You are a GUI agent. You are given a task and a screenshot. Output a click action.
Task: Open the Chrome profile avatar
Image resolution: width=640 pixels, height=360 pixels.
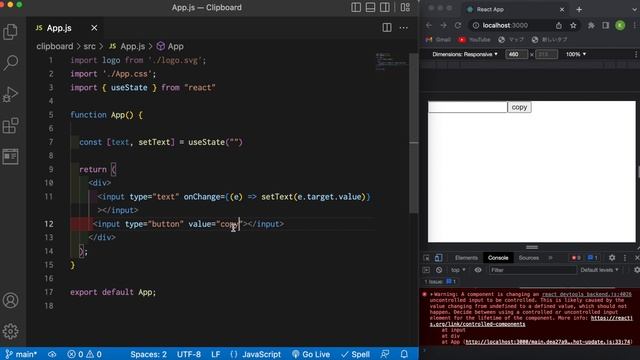(620, 25)
